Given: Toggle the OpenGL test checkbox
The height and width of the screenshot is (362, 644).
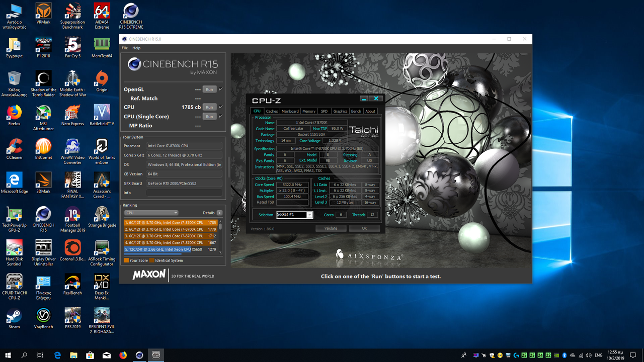Looking at the screenshot, I should point(221,89).
